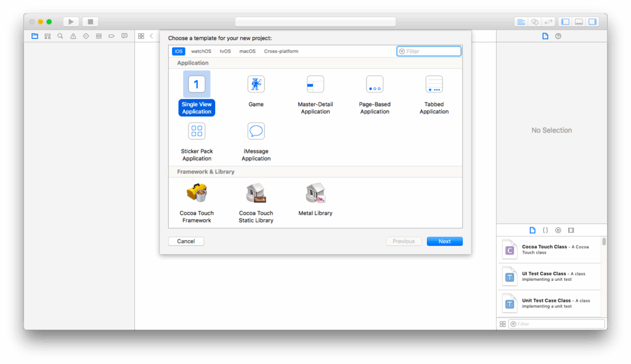The width and height of the screenshot is (631, 364).
Task: Switch to the watchOS tab
Action: coord(201,51)
